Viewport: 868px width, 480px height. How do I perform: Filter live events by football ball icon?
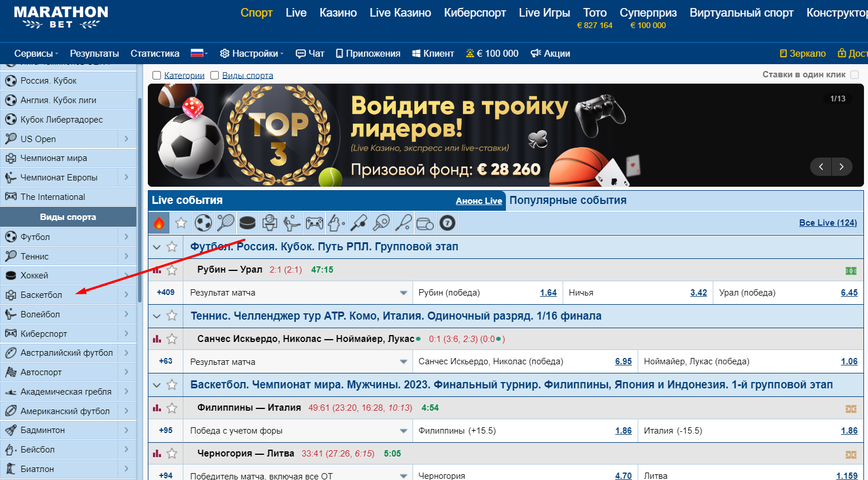[x=203, y=223]
